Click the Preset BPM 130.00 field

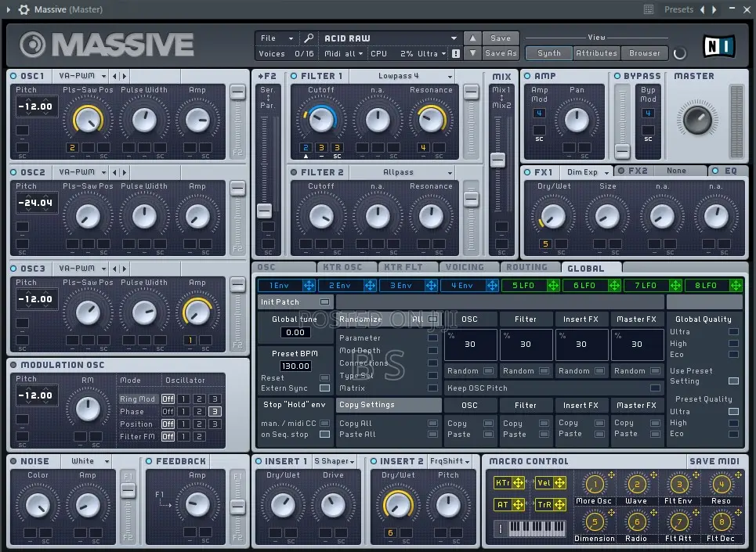click(295, 366)
